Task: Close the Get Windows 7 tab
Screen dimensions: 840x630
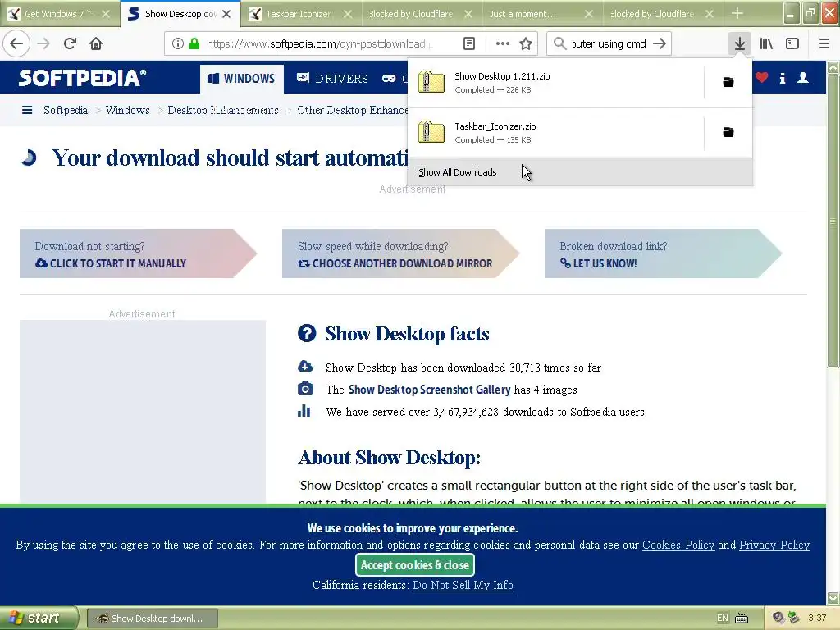Action: tap(106, 14)
